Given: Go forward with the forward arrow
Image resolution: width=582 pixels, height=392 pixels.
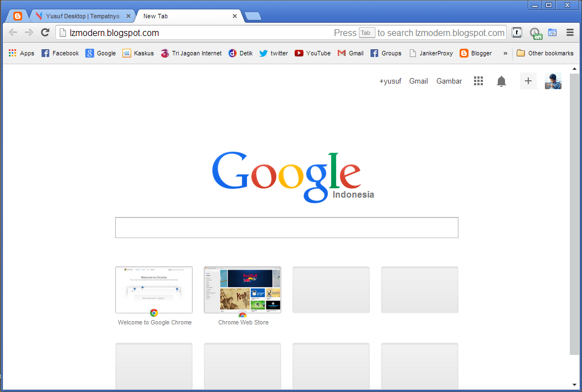Looking at the screenshot, I should (29, 33).
